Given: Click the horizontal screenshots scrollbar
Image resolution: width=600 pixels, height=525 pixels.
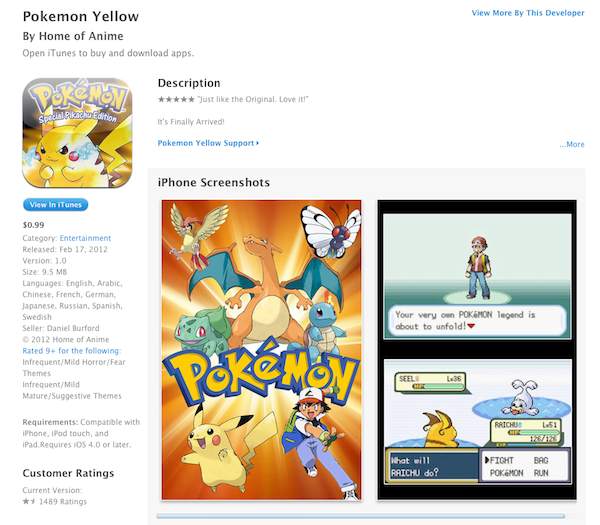Looking at the screenshot, I should (x=361, y=516).
